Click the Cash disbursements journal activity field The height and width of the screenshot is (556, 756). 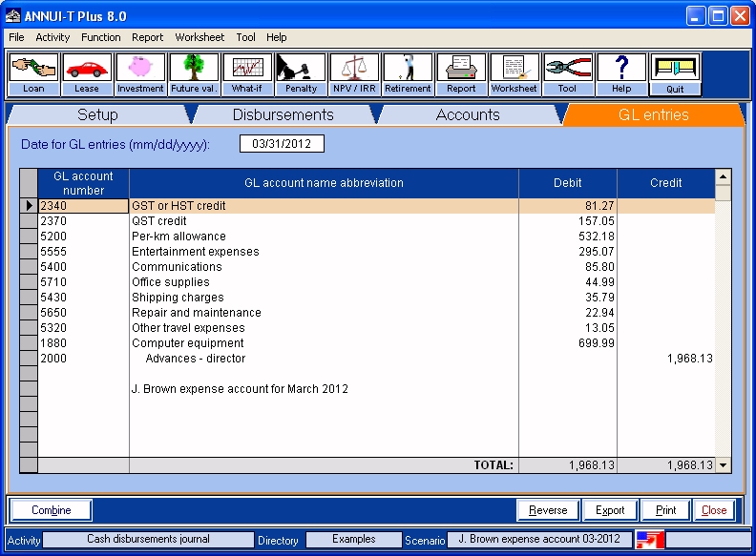coord(148,539)
